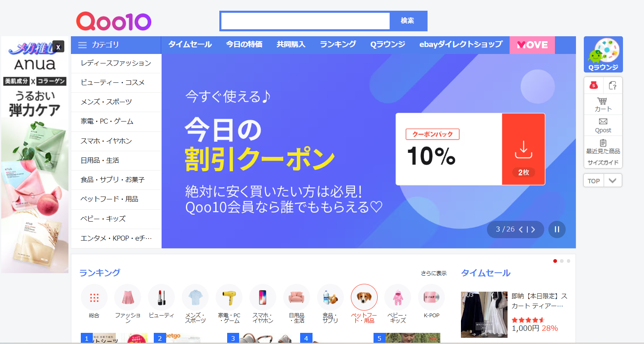The height and width of the screenshot is (344, 644).
Task: Click the red money bag icon
Action: [594, 85]
